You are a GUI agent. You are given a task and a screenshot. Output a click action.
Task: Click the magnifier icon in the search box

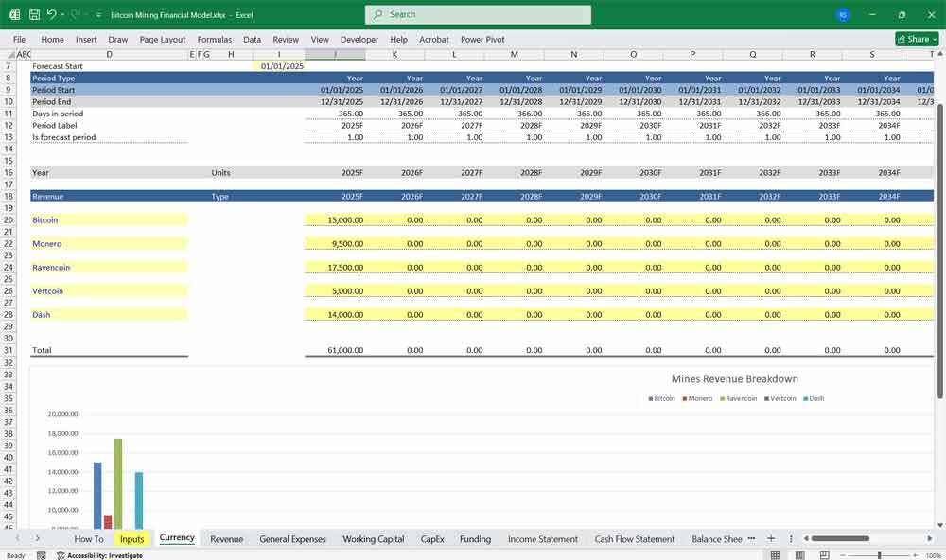point(377,14)
